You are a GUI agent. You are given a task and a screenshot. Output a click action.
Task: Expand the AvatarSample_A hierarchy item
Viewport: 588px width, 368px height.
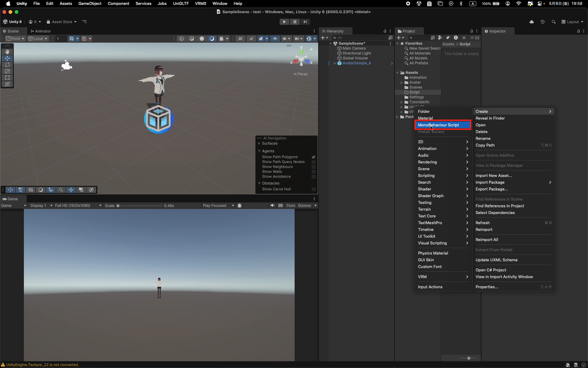coord(335,63)
